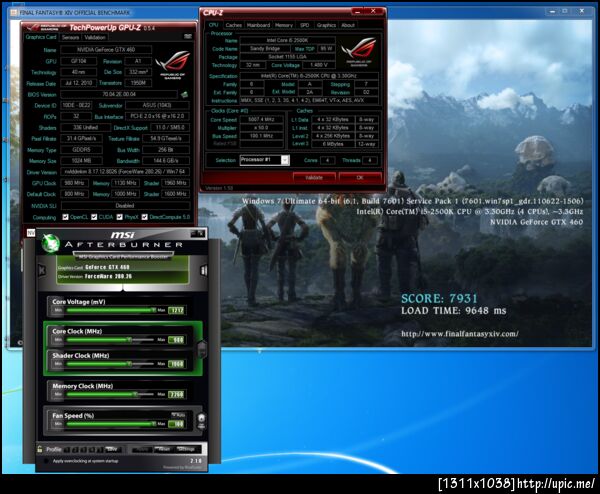Screen dimensions: 600x494
Task: Open the Sensors tab in GPU-Z
Action: 70,37
